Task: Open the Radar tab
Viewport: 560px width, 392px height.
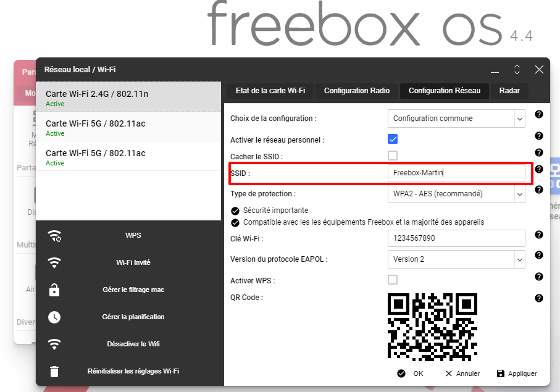Action: (x=509, y=91)
